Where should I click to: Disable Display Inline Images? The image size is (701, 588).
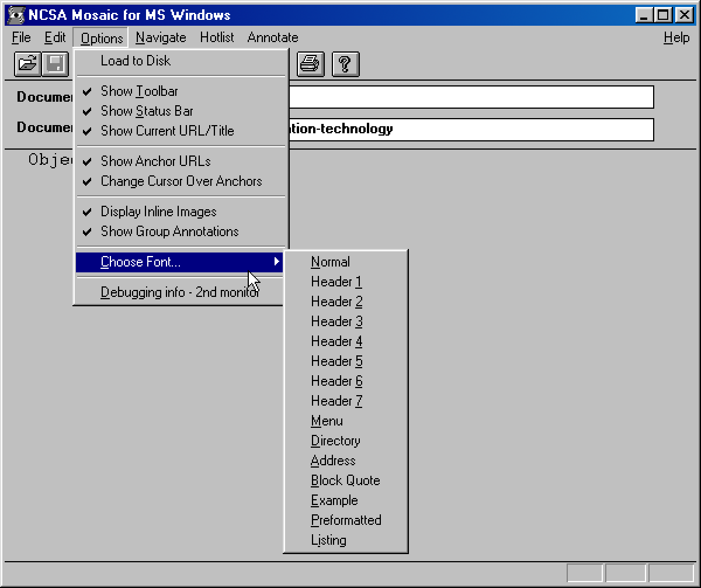[x=158, y=212]
